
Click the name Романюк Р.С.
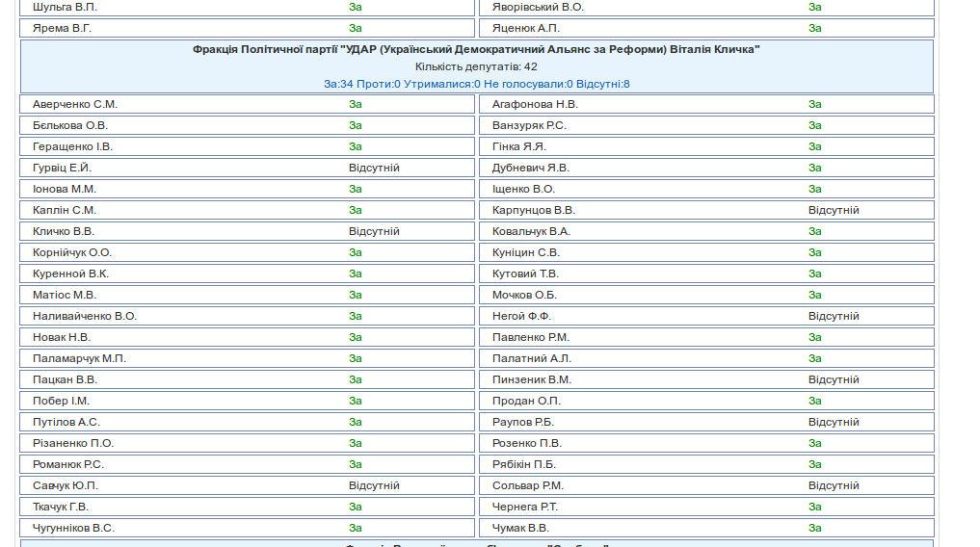68,465
